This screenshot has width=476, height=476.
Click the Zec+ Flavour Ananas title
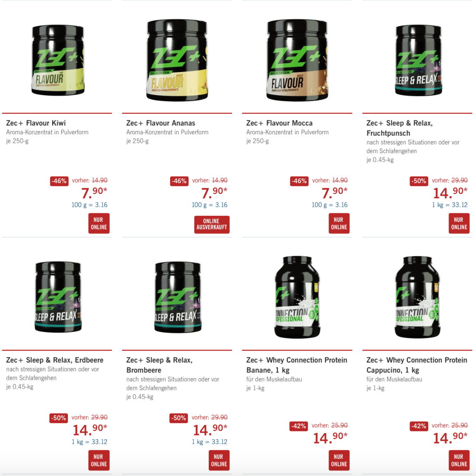pos(160,123)
